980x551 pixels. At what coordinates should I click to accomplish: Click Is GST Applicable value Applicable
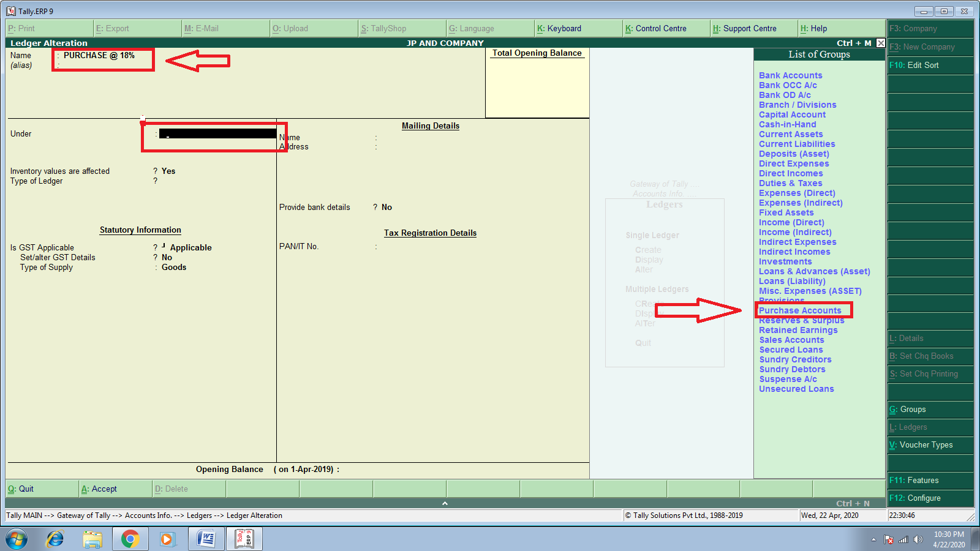coord(190,247)
